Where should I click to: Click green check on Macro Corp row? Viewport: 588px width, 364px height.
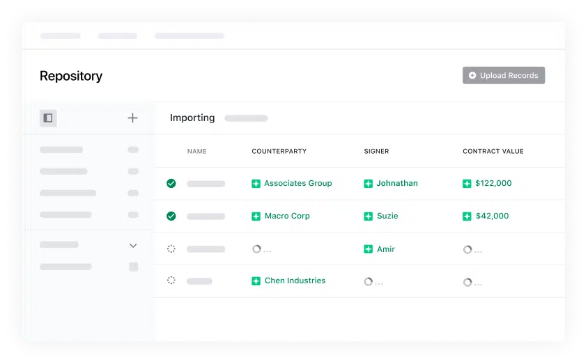point(171,216)
